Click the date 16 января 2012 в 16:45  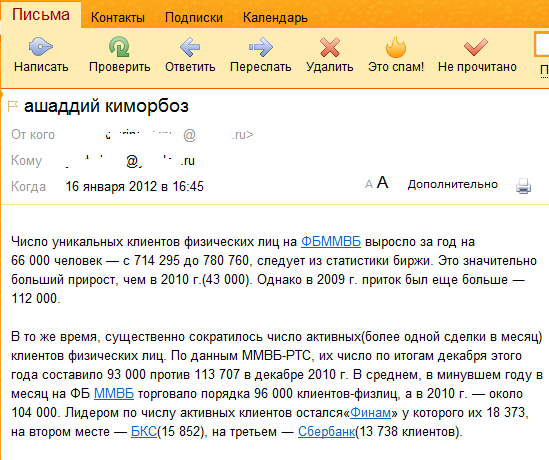(134, 186)
